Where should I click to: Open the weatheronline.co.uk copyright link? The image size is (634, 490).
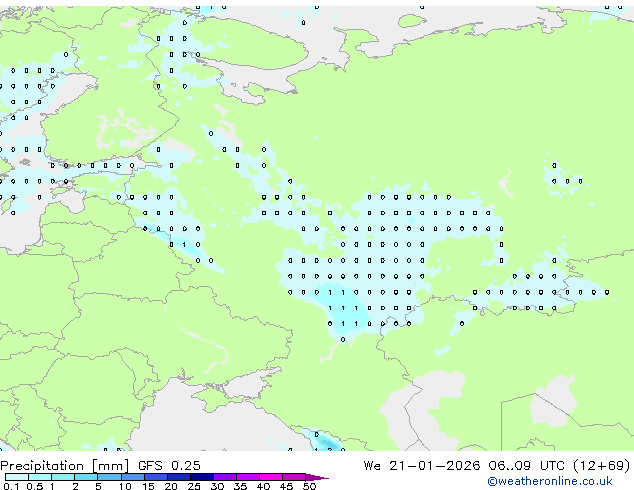[549, 481]
